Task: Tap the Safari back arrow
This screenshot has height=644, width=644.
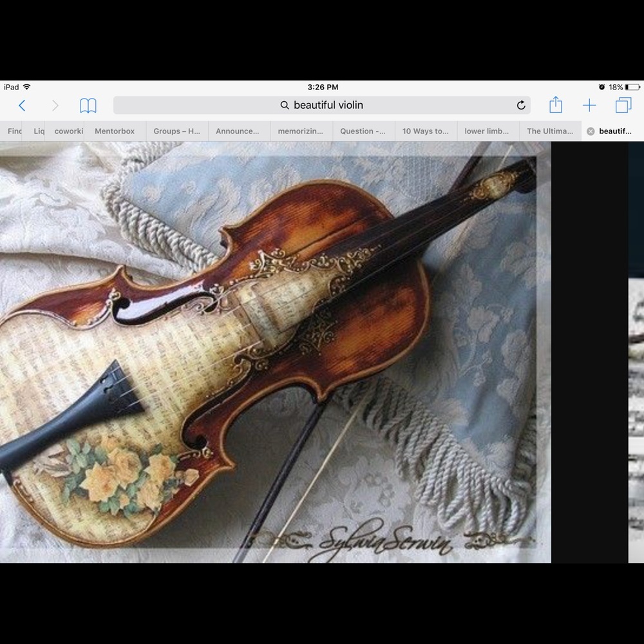Action: (22, 106)
